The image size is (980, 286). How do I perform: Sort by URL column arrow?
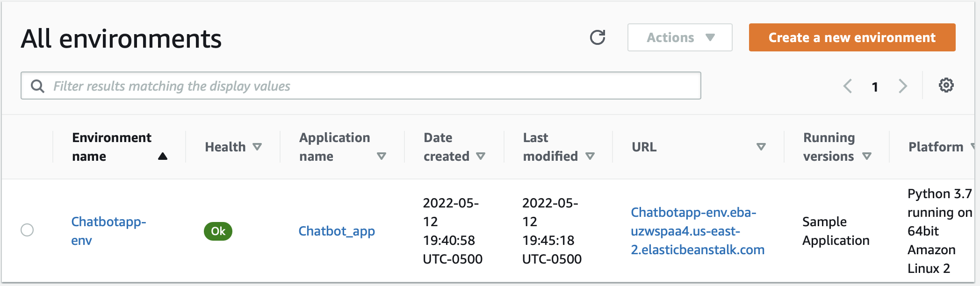click(x=761, y=147)
